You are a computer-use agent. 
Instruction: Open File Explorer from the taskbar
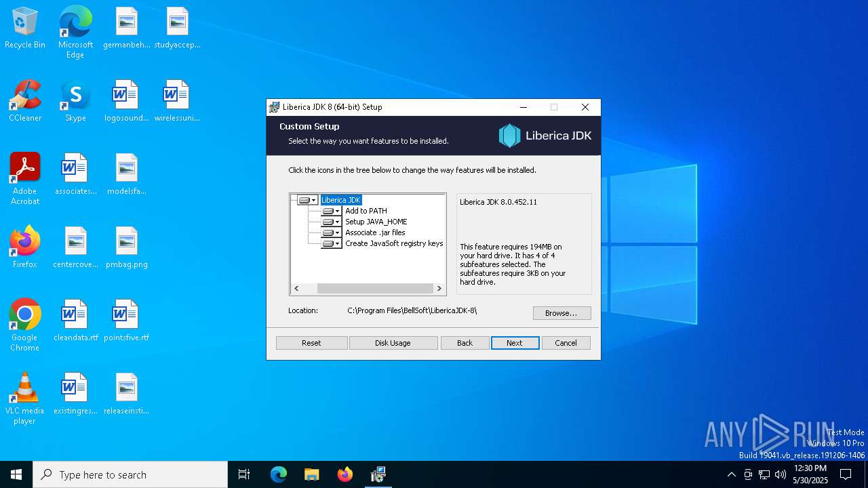point(312,474)
